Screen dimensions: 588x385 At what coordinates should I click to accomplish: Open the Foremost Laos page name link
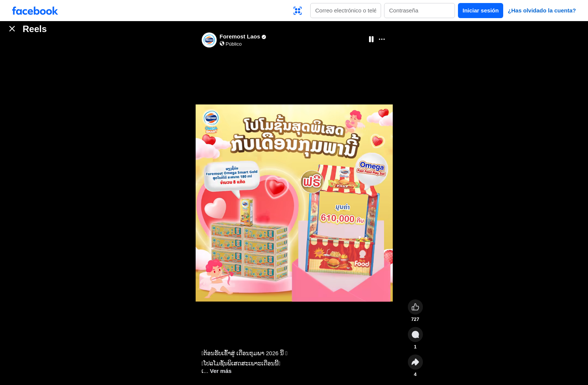[240, 37]
